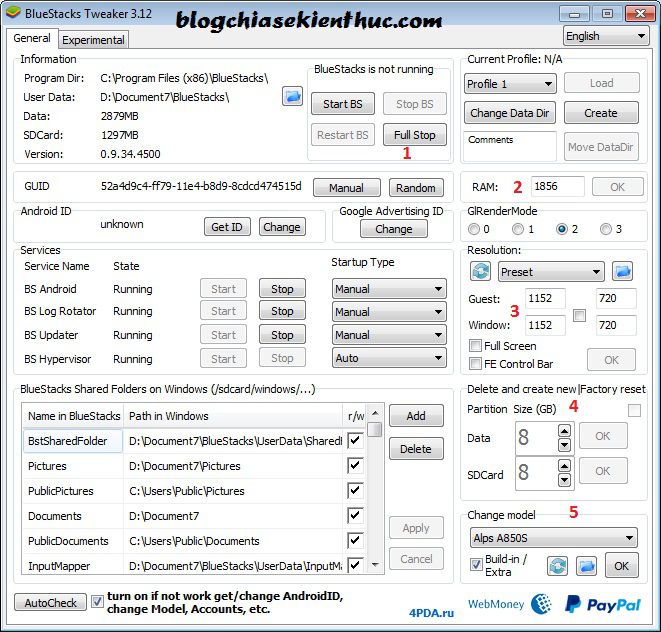The image size is (661, 632).
Task: Click the PayPal donation logo
Action: (x=603, y=605)
